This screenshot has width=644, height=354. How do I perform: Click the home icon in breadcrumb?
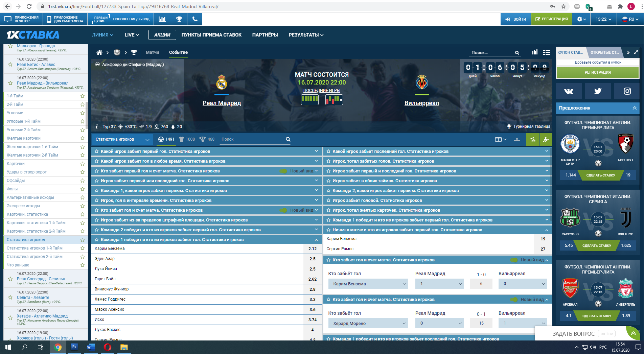pos(99,52)
